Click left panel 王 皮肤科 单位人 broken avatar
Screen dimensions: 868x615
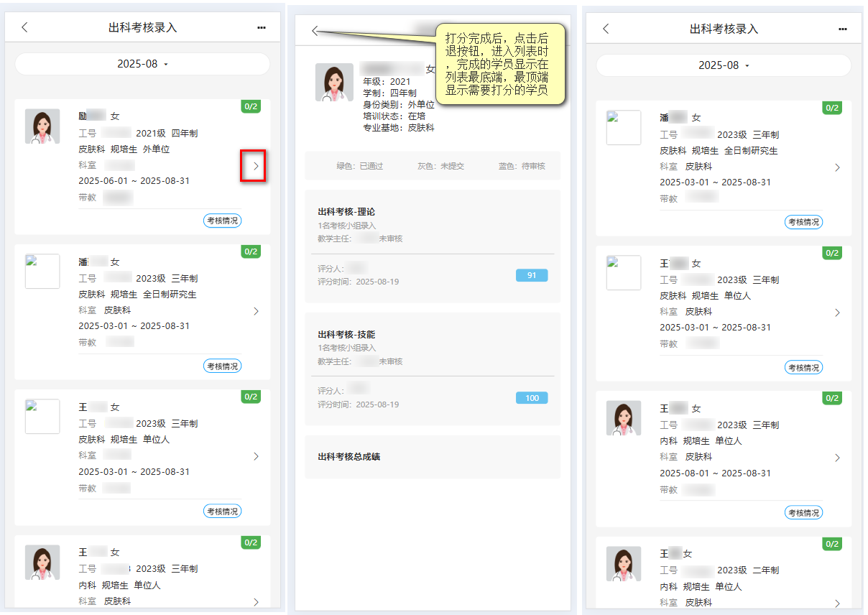click(42, 417)
